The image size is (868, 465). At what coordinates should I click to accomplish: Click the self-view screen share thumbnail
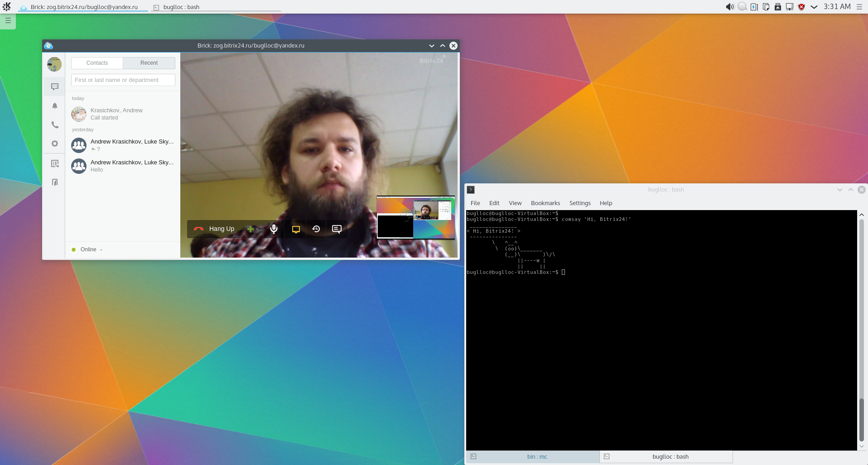click(x=416, y=217)
